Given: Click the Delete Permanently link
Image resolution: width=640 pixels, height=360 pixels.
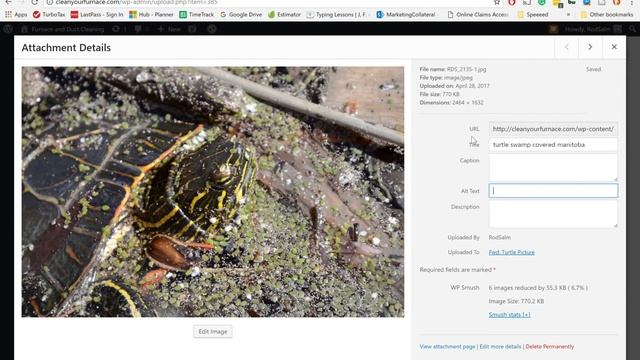Looking at the screenshot, I should (x=549, y=347).
